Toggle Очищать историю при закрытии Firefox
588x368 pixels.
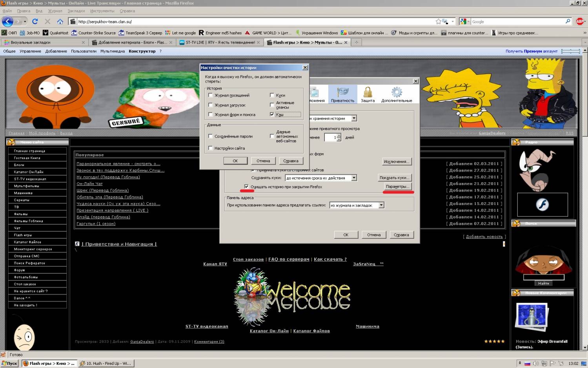click(246, 187)
